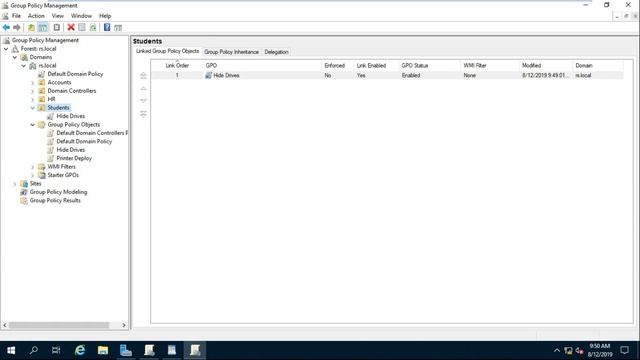Move link up one position arrow

[x=143, y=88]
